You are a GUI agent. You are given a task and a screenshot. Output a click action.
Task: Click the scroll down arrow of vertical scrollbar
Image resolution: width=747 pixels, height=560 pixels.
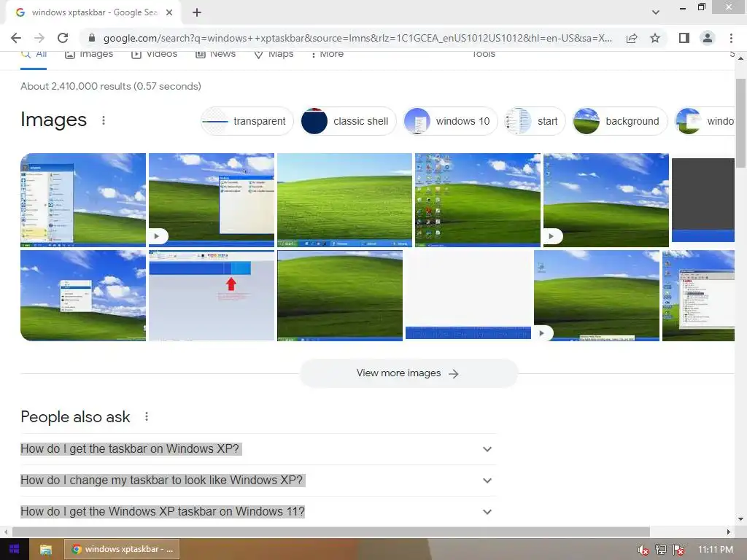point(740,519)
